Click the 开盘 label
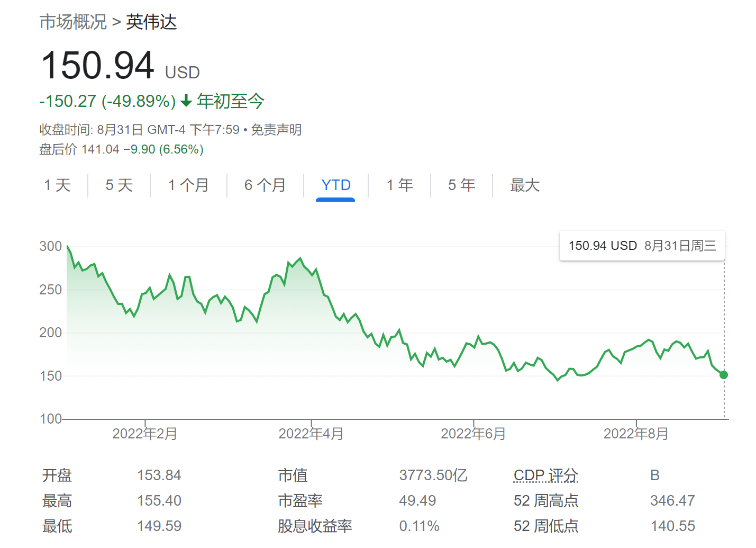 coord(57,475)
